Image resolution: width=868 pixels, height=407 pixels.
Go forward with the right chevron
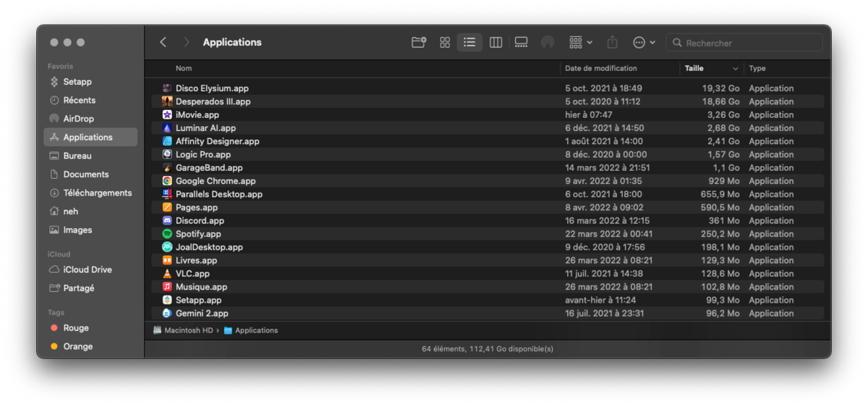[x=187, y=43]
